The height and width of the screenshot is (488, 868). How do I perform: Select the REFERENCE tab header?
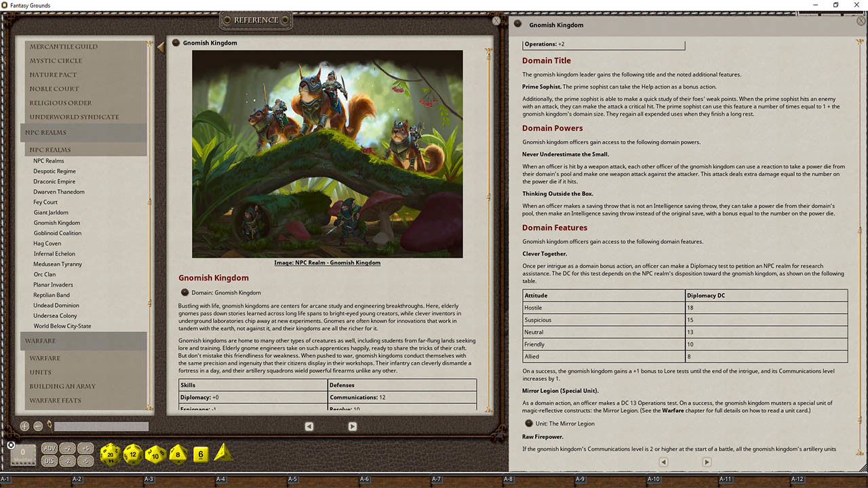256,20
